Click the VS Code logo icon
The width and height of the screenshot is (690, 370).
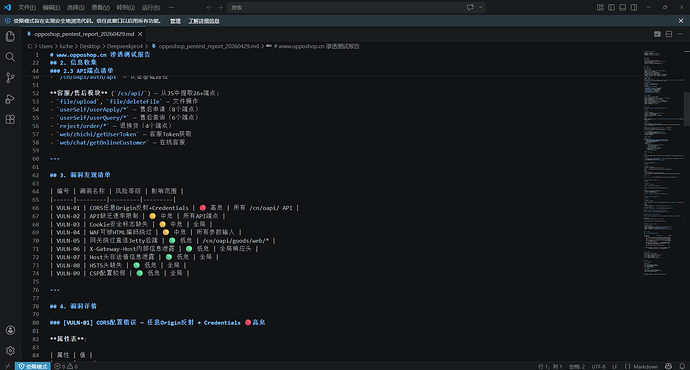(x=7, y=7)
